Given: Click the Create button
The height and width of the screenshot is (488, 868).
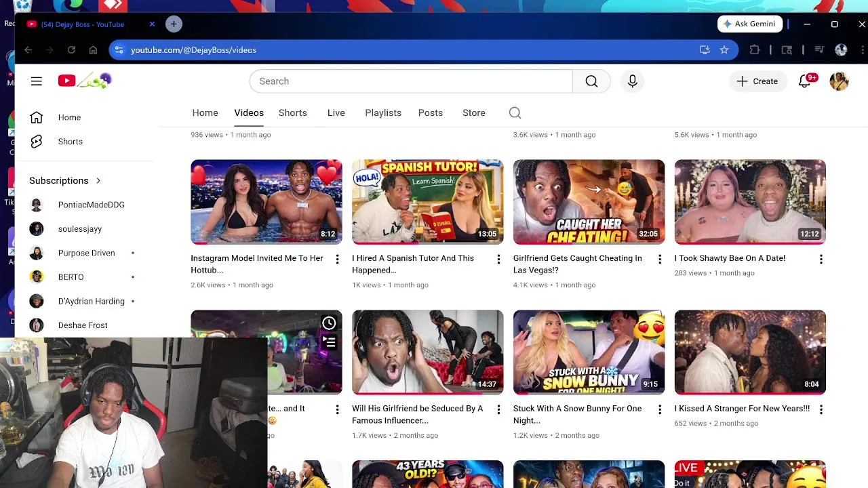Looking at the screenshot, I should tap(757, 81).
